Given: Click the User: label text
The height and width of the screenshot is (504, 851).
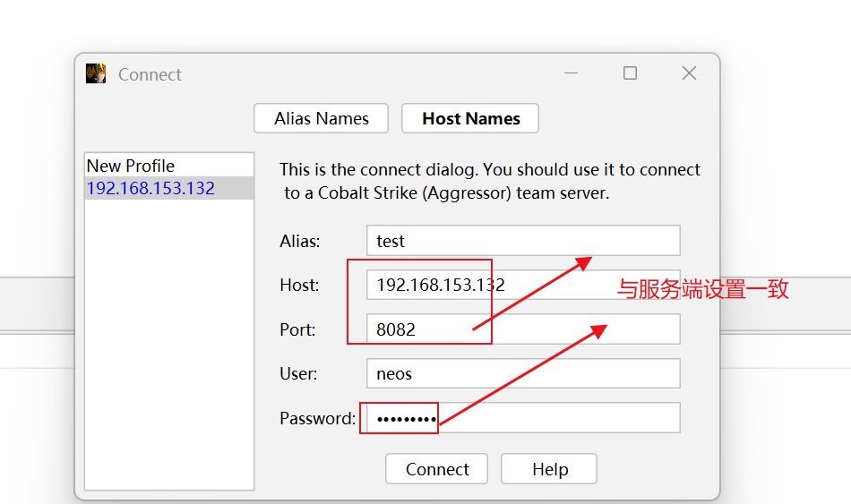Looking at the screenshot, I should 298,374.
